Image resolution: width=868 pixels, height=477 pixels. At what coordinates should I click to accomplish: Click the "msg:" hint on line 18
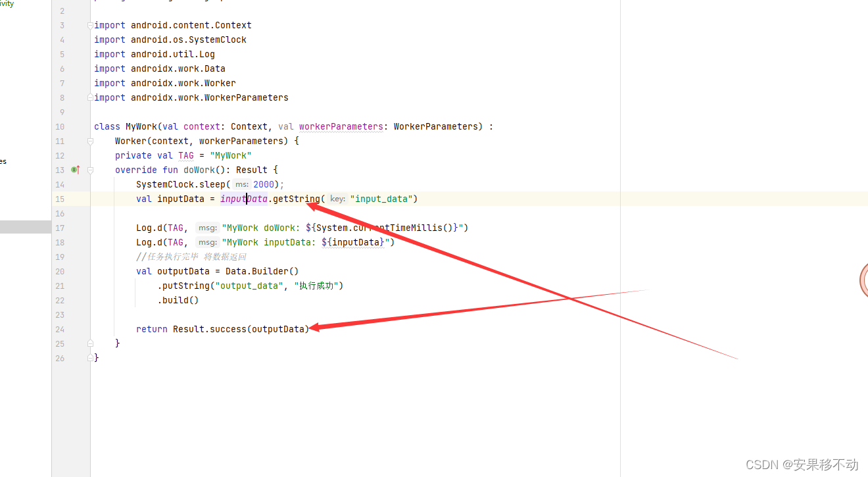click(x=207, y=242)
